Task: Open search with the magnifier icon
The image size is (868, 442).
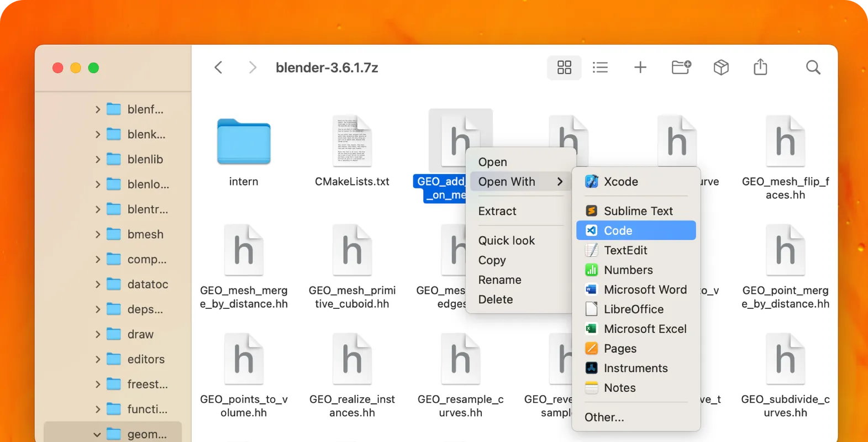Action: 813,67
